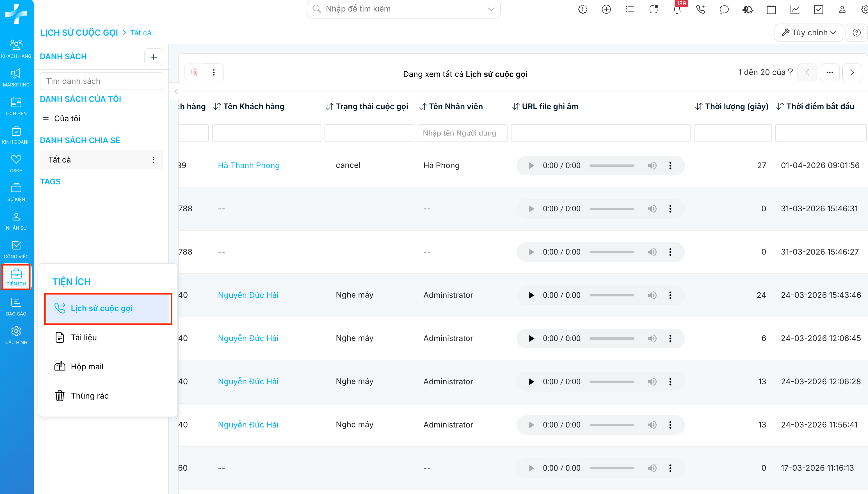
Task: Open customer link Hà Thanh Phong
Action: (x=249, y=165)
